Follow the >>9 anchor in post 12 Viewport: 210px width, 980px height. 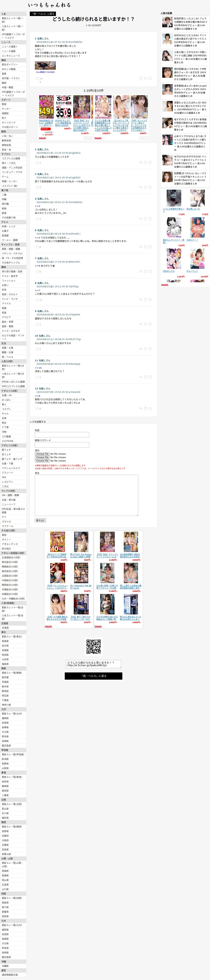pyautogui.click(x=37, y=396)
